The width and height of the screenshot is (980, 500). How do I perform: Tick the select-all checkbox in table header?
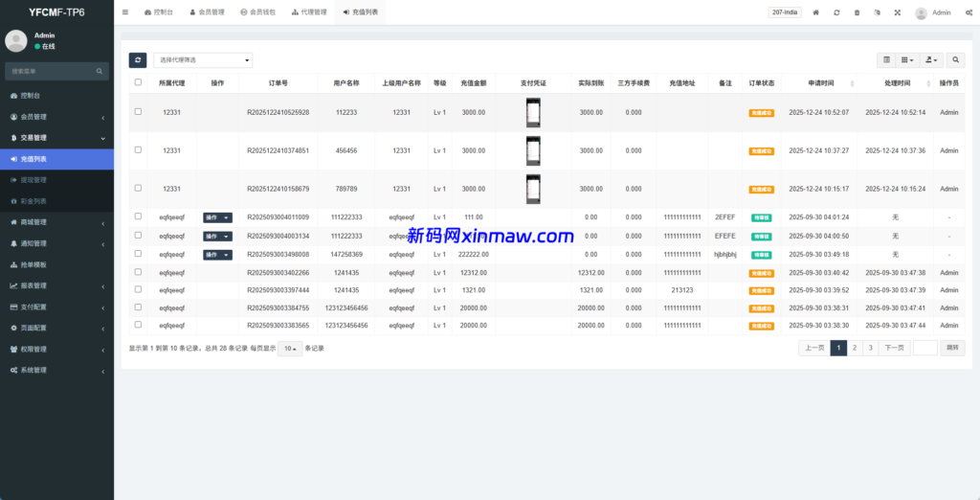point(138,82)
